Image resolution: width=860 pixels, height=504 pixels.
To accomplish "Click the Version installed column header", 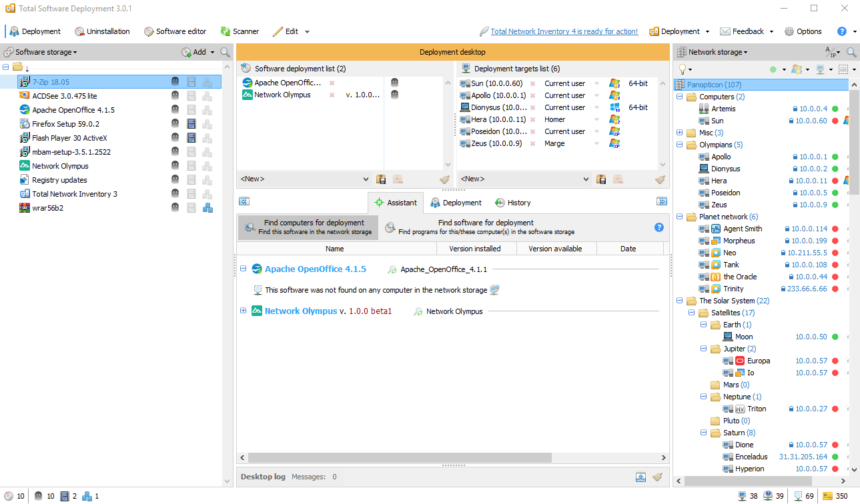I will pos(475,249).
